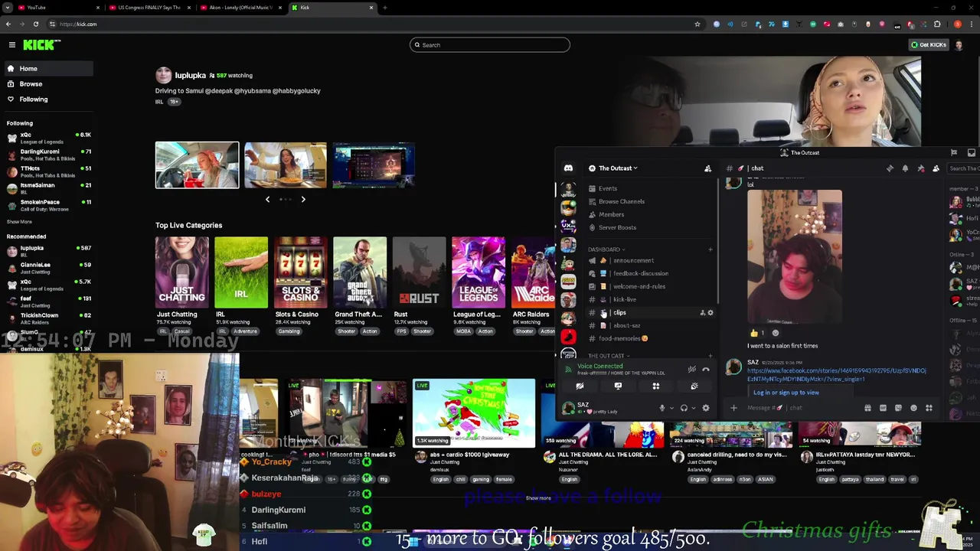Viewport: 980px width, 551px height.
Task: Toggle Discord noise suppression
Action: coord(692,370)
